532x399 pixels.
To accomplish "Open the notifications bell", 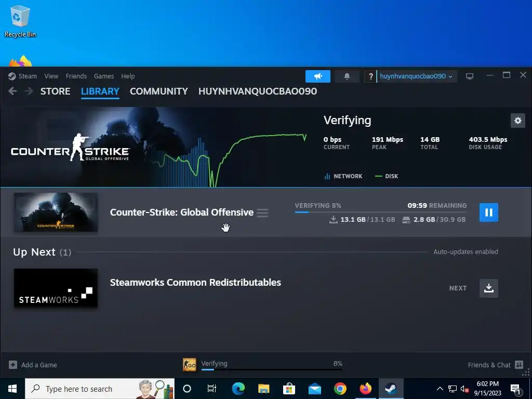I will pyautogui.click(x=347, y=76).
